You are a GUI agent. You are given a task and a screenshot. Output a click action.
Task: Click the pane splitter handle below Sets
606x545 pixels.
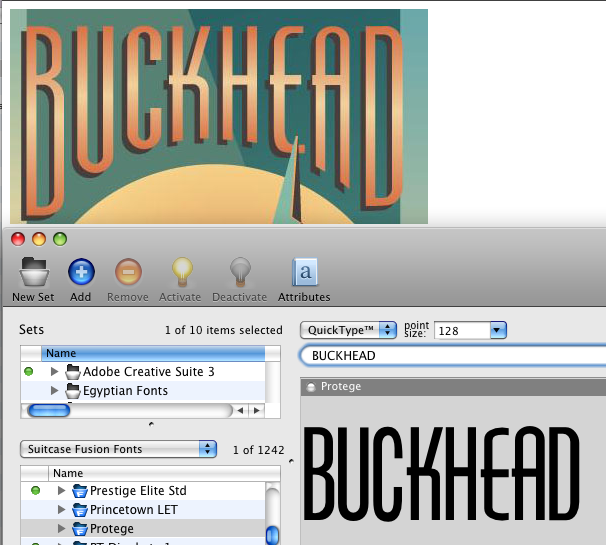coord(151,424)
